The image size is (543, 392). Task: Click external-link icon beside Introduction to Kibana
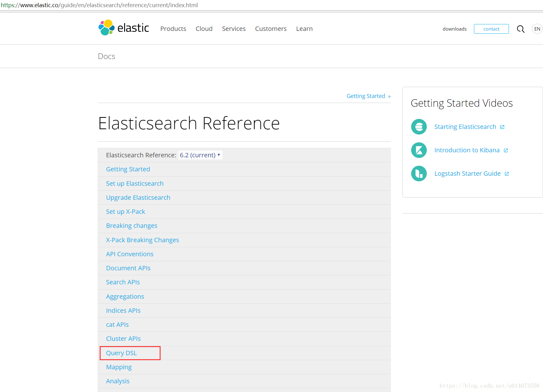pyautogui.click(x=506, y=150)
